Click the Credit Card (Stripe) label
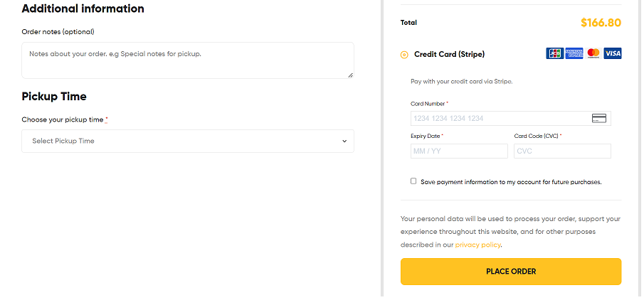 (449, 54)
